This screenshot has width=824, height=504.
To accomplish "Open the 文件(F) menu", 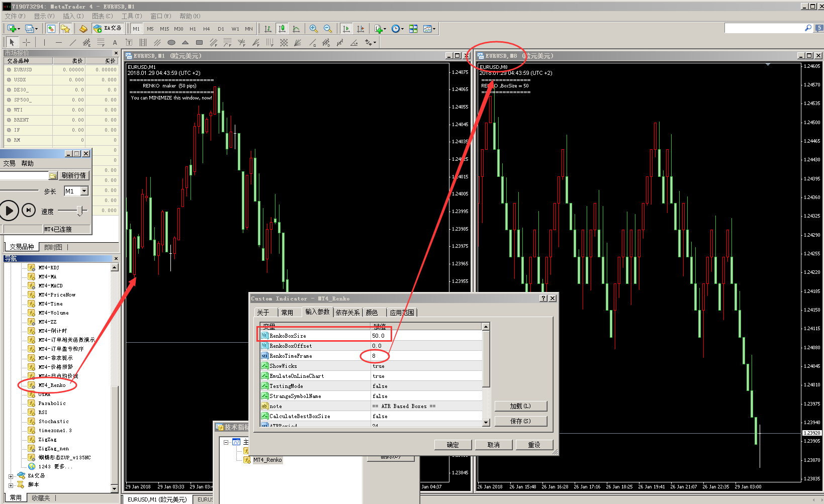I will (x=15, y=16).
